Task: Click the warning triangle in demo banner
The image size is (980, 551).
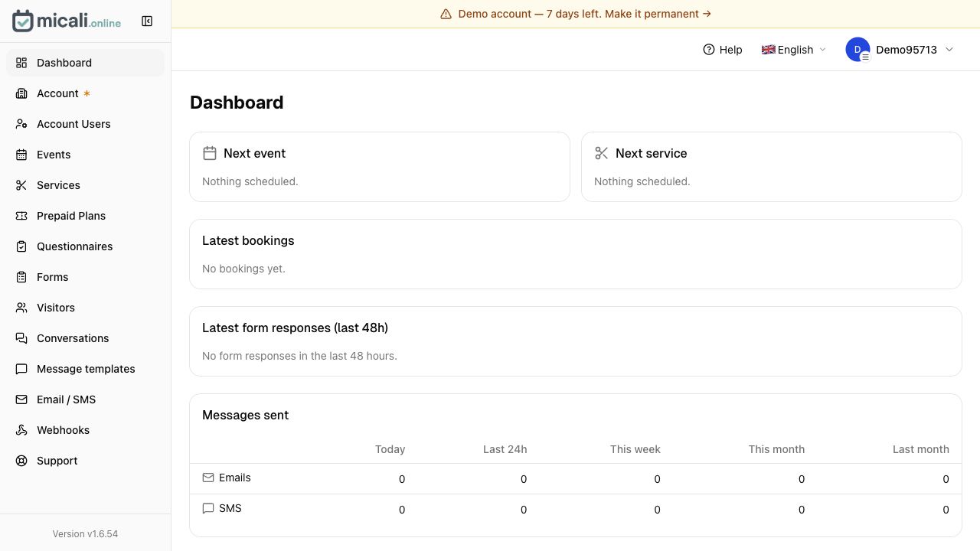Action: point(446,14)
